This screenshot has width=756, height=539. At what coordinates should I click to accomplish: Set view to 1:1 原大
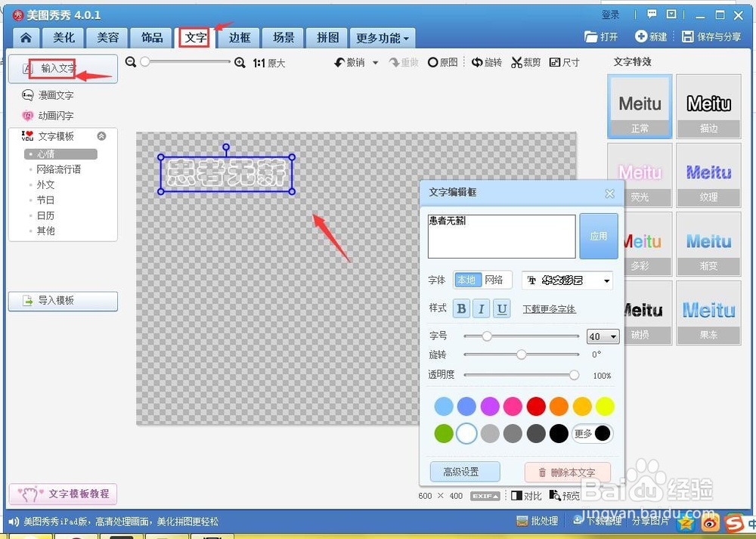pyautogui.click(x=269, y=64)
